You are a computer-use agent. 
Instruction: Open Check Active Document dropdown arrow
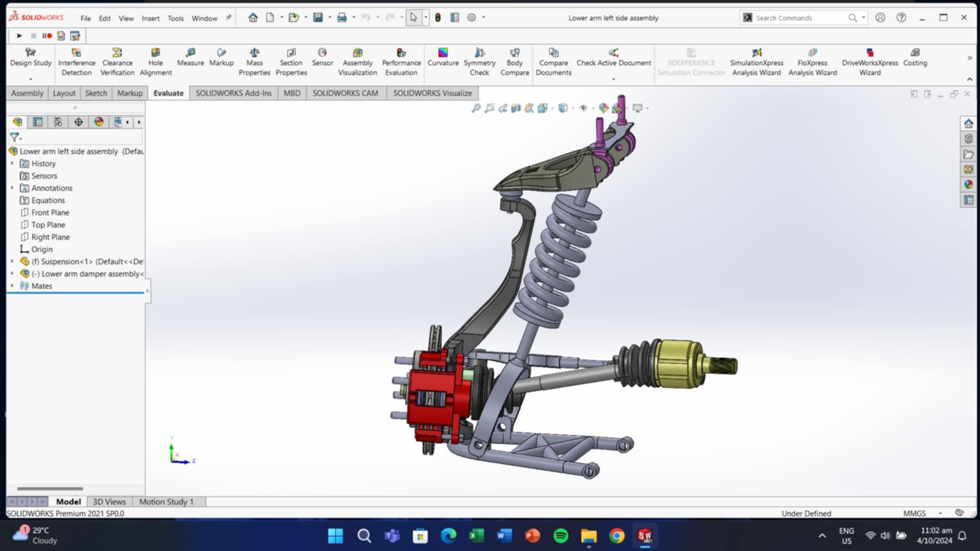[x=614, y=79]
